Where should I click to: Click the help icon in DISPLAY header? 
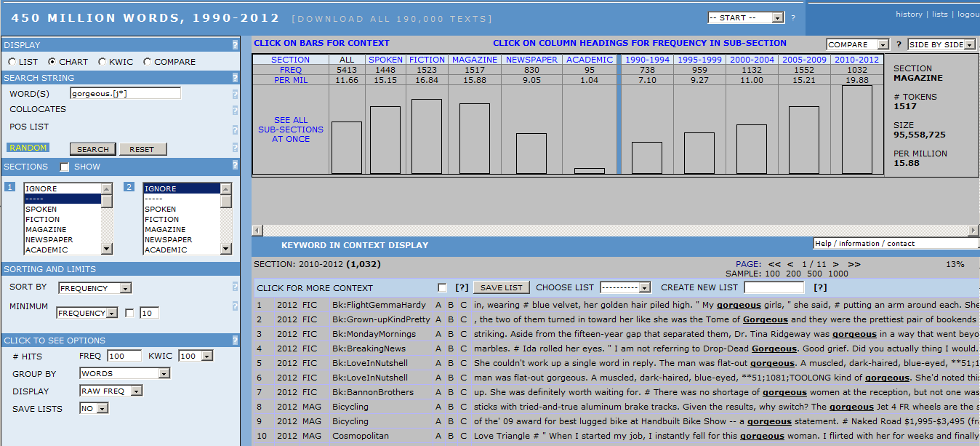pos(235,45)
